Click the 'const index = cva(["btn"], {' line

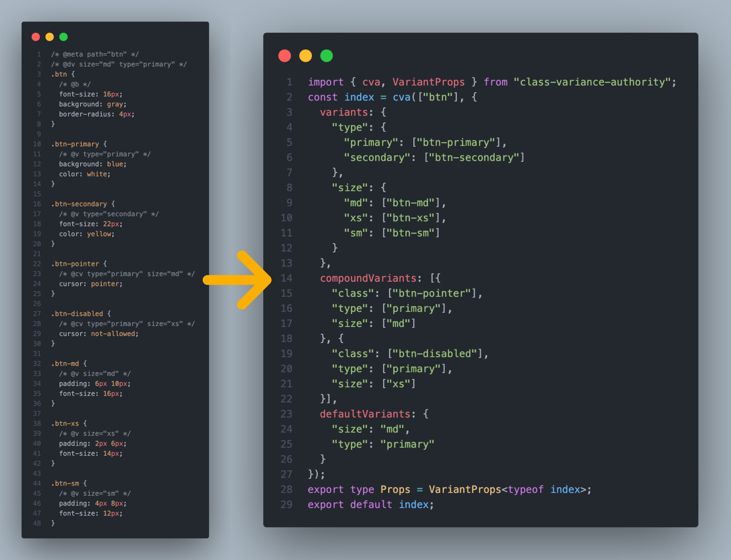point(392,97)
